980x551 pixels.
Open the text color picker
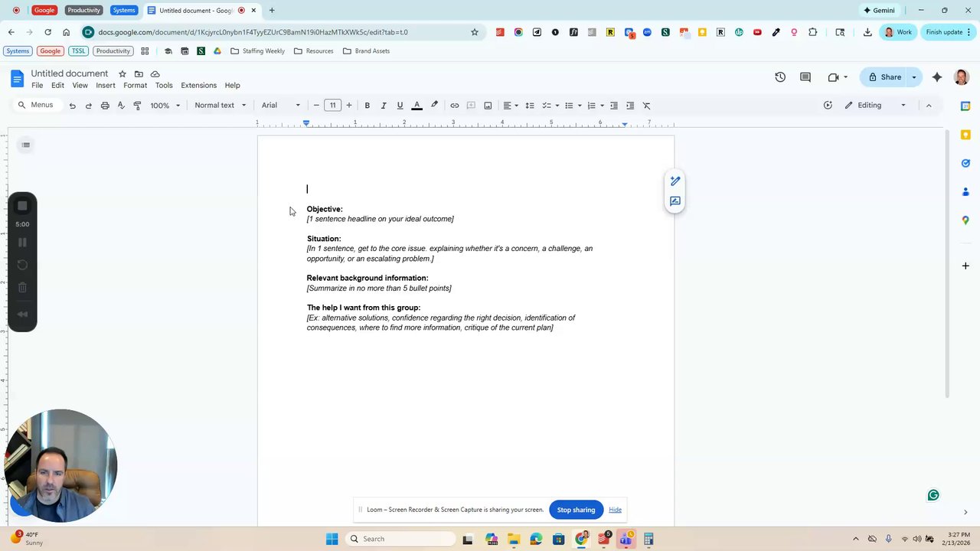pyautogui.click(x=416, y=106)
